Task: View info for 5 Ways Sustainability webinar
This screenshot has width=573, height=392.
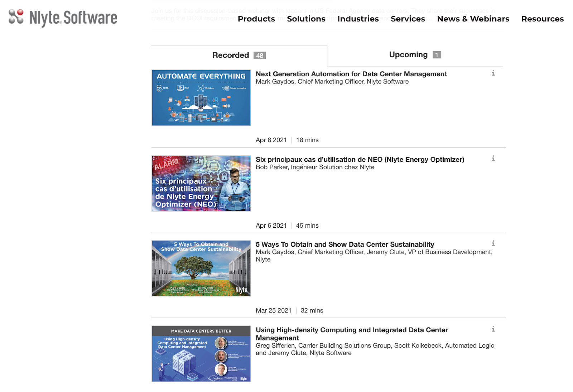Action: coord(493,243)
